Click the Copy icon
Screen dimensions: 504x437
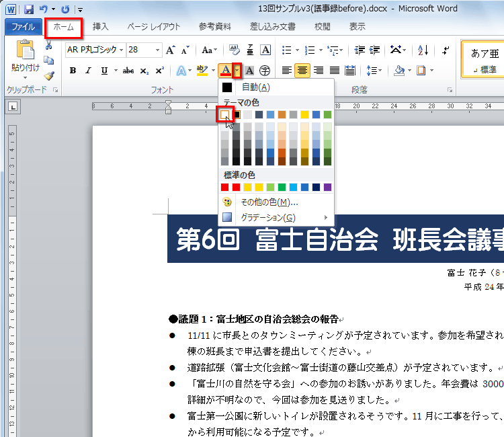(x=48, y=61)
